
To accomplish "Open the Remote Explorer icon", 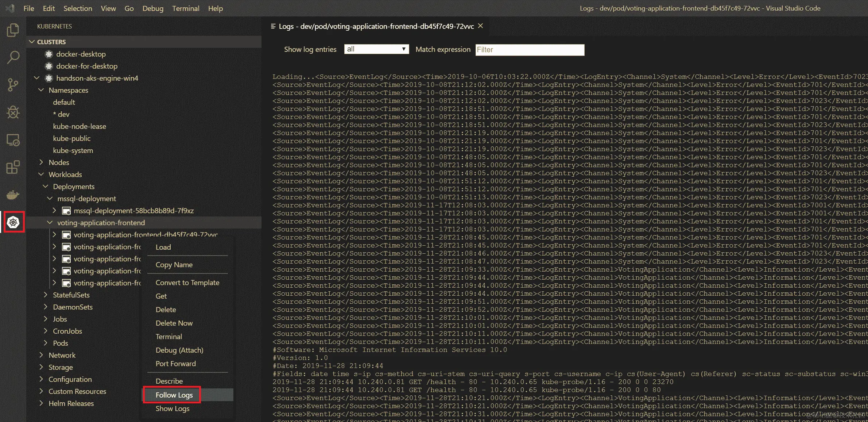I will pyautogui.click(x=13, y=140).
